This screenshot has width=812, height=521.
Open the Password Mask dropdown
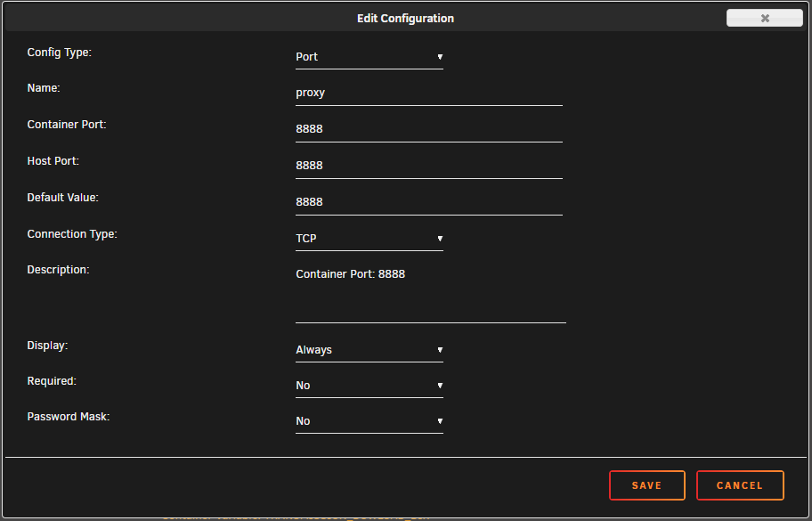[x=369, y=421]
